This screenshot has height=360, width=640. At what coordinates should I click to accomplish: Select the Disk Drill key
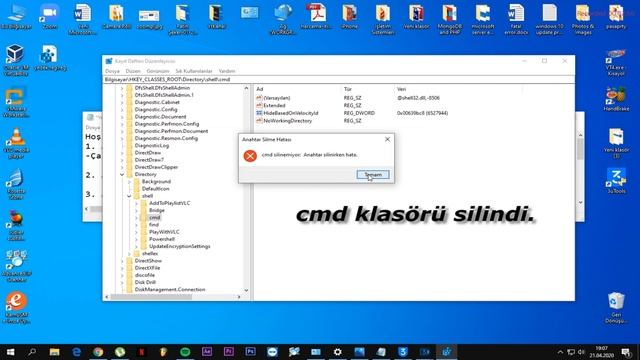click(145, 282)
